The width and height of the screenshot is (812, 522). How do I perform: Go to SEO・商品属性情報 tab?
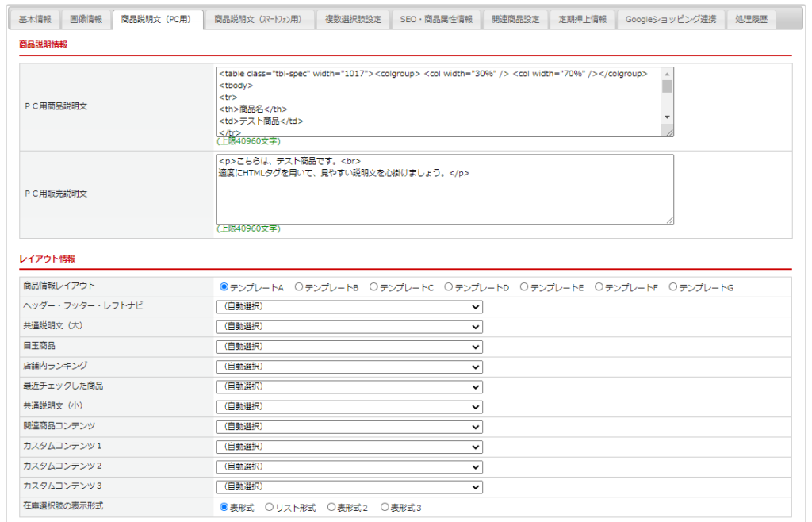[x=436, y=19]
